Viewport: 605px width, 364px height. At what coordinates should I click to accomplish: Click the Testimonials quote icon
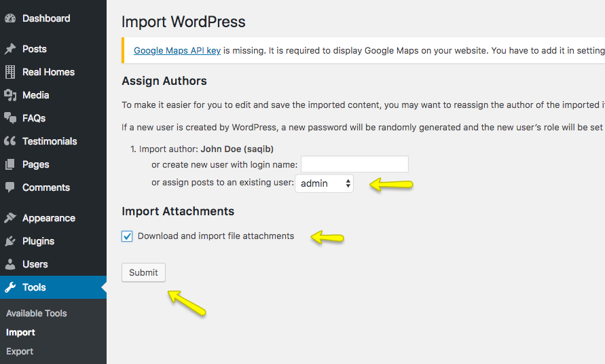(x=10, y=141)
